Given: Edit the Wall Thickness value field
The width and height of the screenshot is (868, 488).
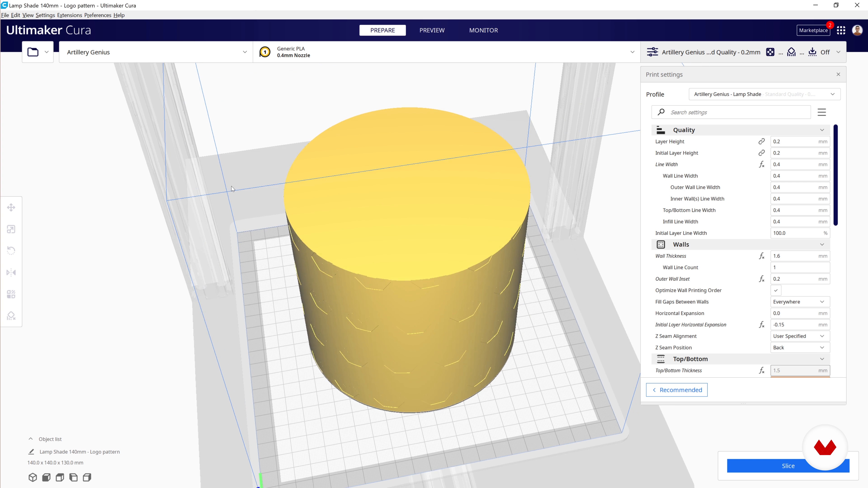Looking at the screenshot, I should tap(800, 256).
